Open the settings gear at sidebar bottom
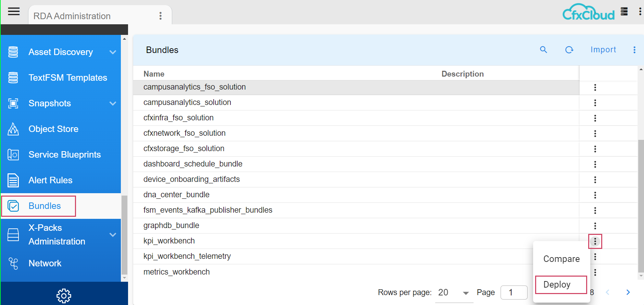The image size is (644, 305). point(64,295)
